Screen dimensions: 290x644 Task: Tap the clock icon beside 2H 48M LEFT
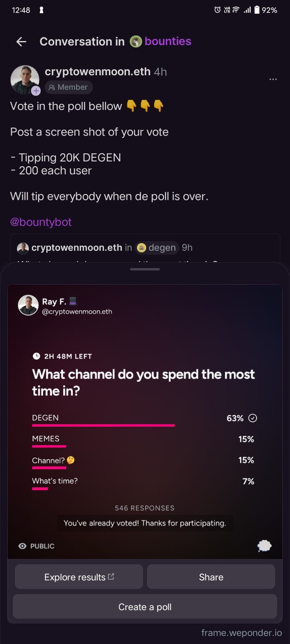[x=36, y=356]
